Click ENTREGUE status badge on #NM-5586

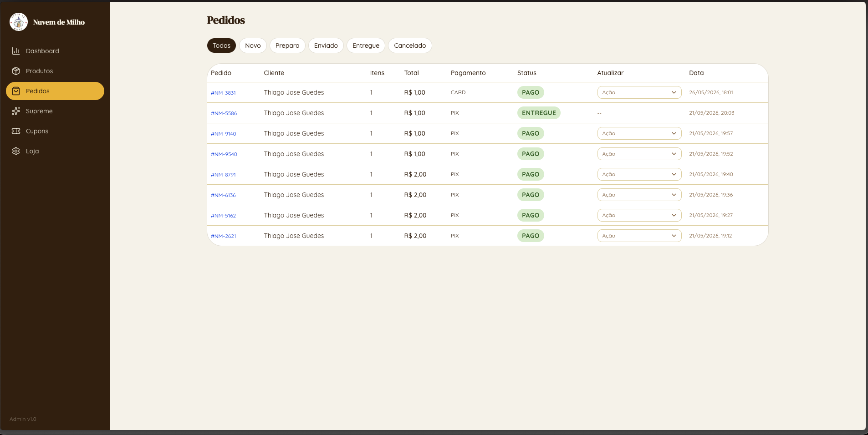click(x=539, y=113)
